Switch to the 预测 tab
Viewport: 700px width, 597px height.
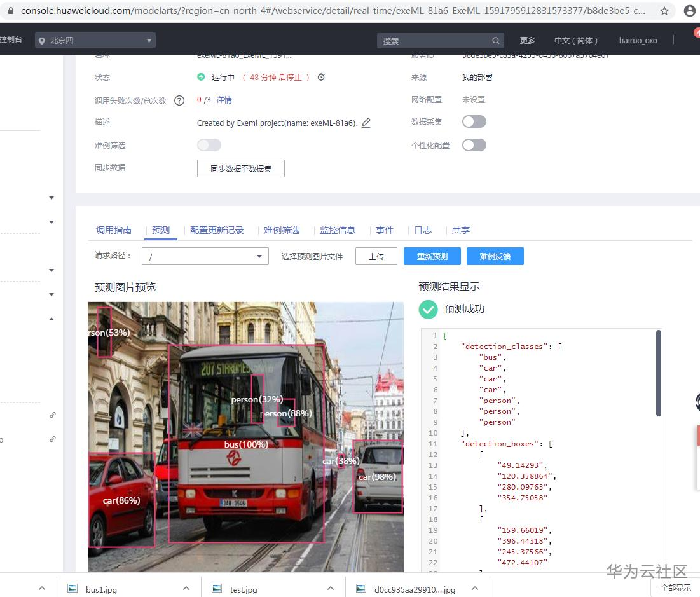(x=161, y=230)
